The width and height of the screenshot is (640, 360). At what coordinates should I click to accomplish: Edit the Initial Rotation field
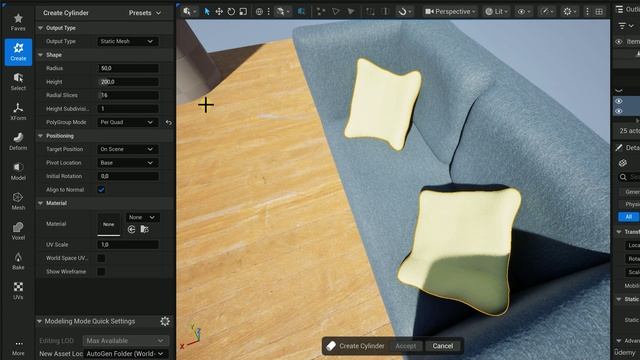point(128,176)
